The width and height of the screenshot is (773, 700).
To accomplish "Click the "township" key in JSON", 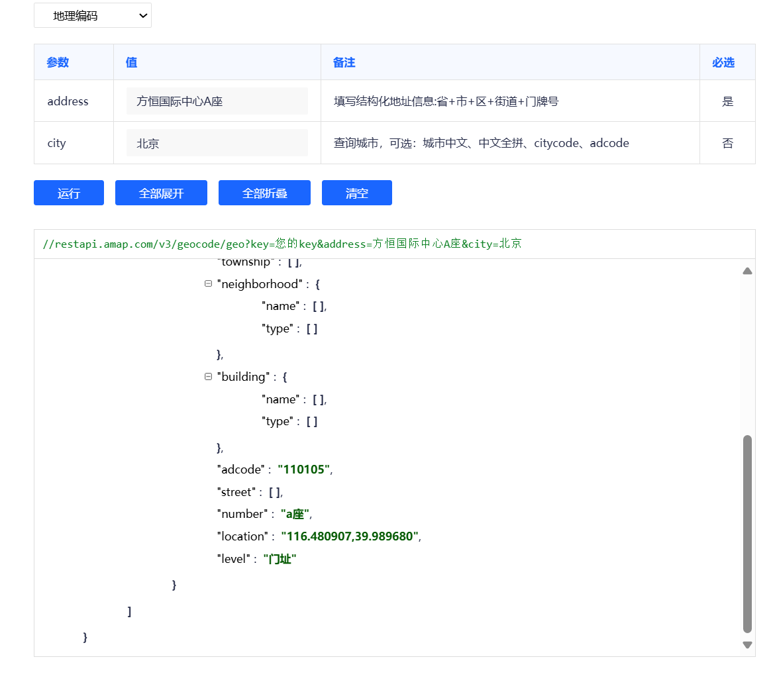I will point(246,262).
